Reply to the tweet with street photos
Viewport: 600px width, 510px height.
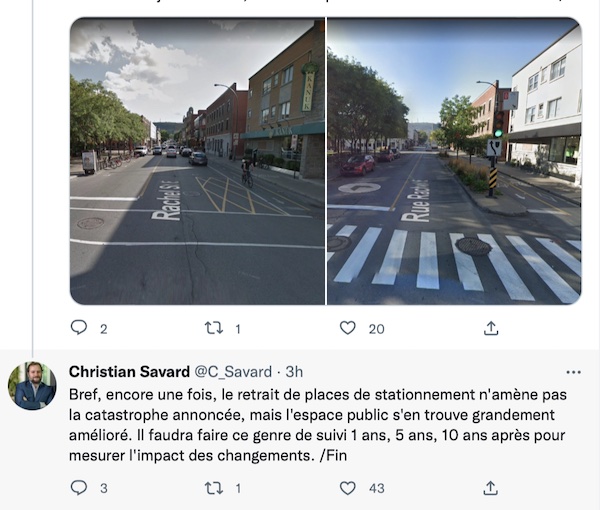pos(79,328)
